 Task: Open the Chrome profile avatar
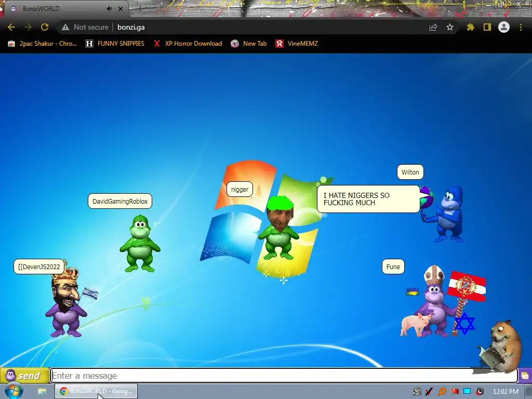504,27
